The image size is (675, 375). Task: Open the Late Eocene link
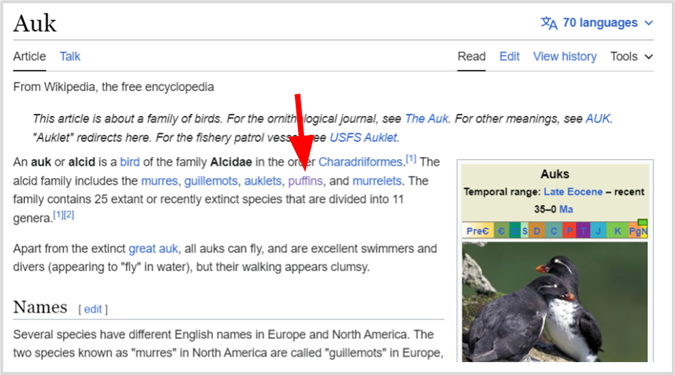click(x=573, y=192)
